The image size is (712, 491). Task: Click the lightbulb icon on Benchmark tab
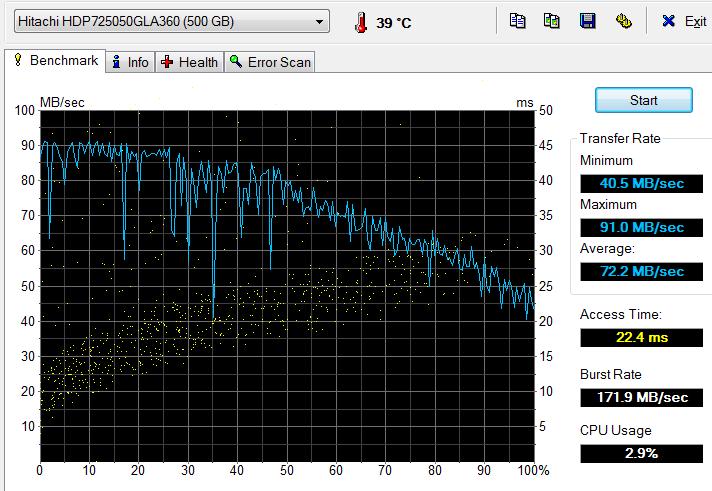click(18, 60)
